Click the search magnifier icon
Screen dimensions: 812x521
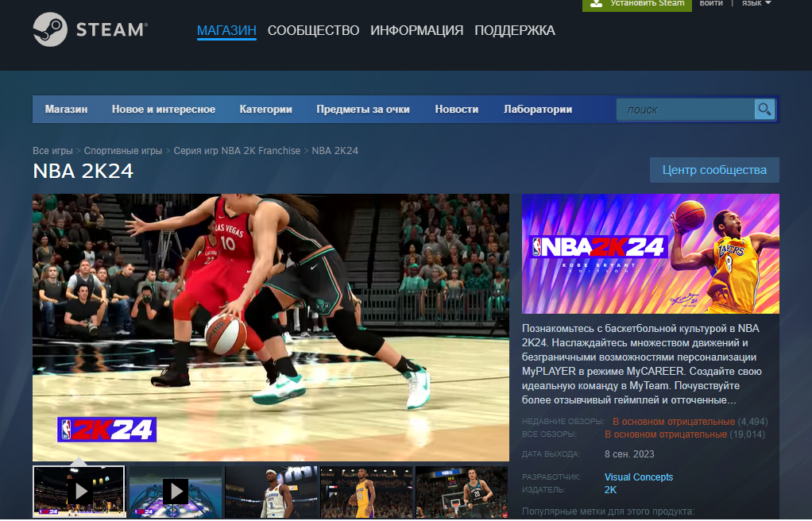tap(764, 110)
